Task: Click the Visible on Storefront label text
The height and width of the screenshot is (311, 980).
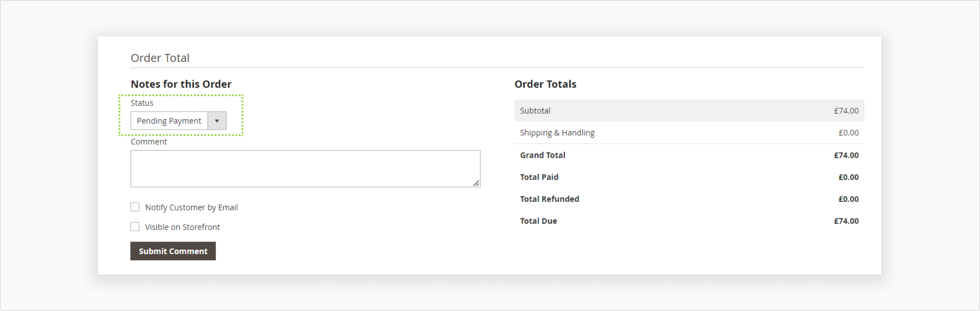Action: pyautogui.click(x=182, y=227)
